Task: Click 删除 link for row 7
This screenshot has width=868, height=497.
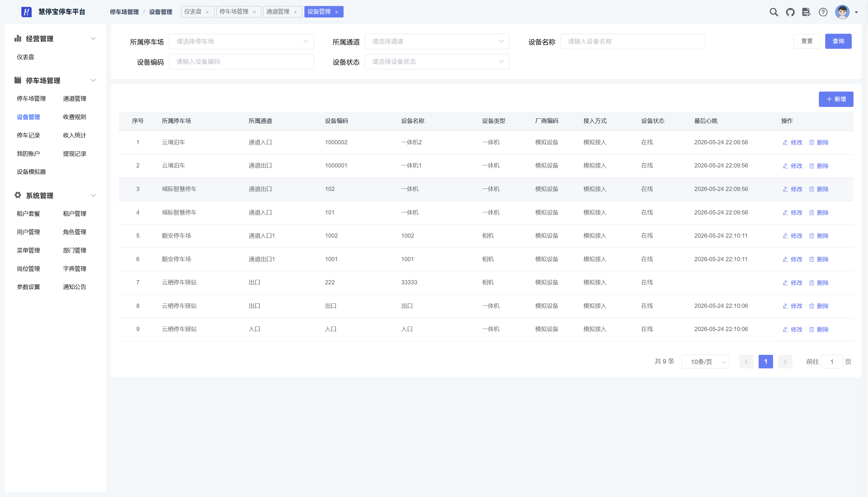Action: click(822, 283)
